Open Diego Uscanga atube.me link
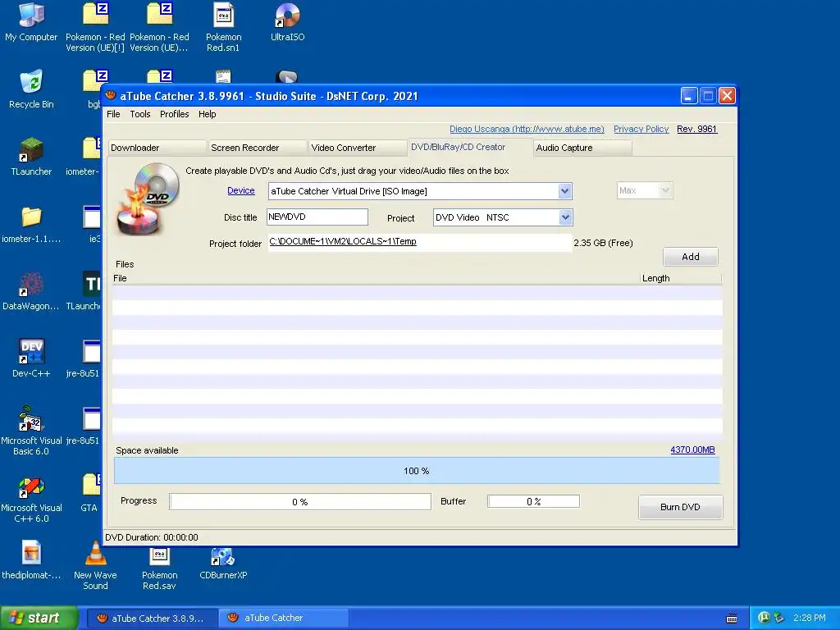 point(527,129)
